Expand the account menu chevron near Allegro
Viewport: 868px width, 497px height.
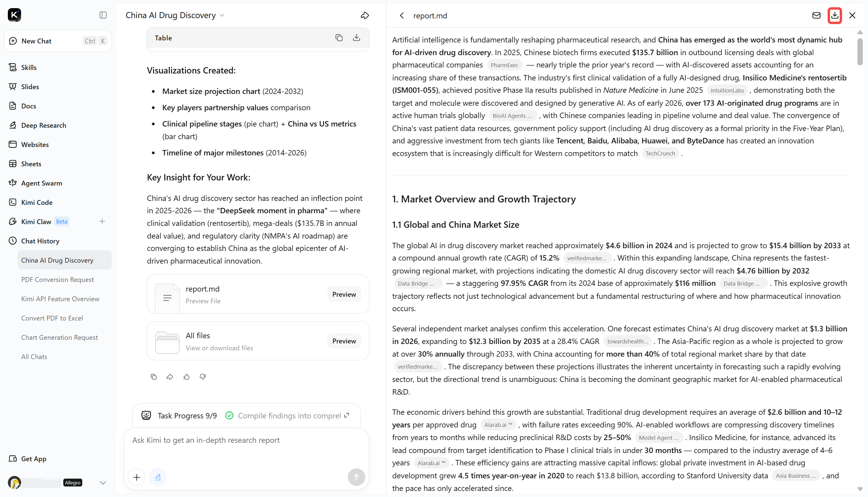(103, 483)
